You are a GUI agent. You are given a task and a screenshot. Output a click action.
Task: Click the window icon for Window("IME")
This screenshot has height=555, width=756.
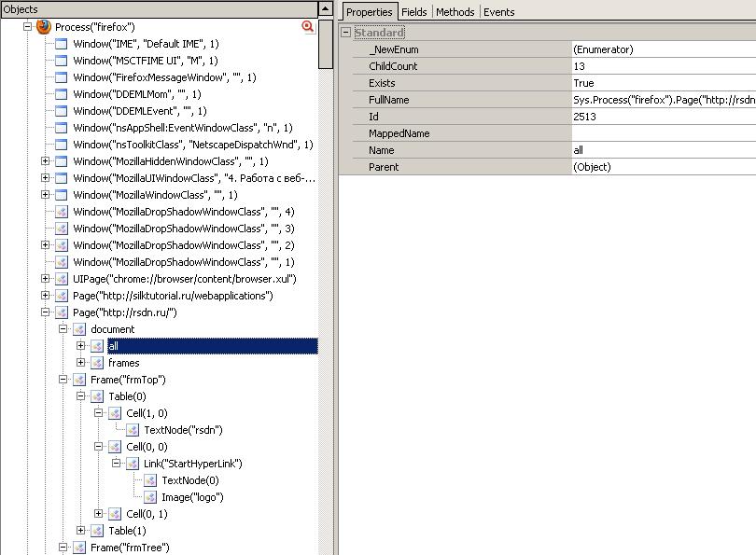(62, 44)
